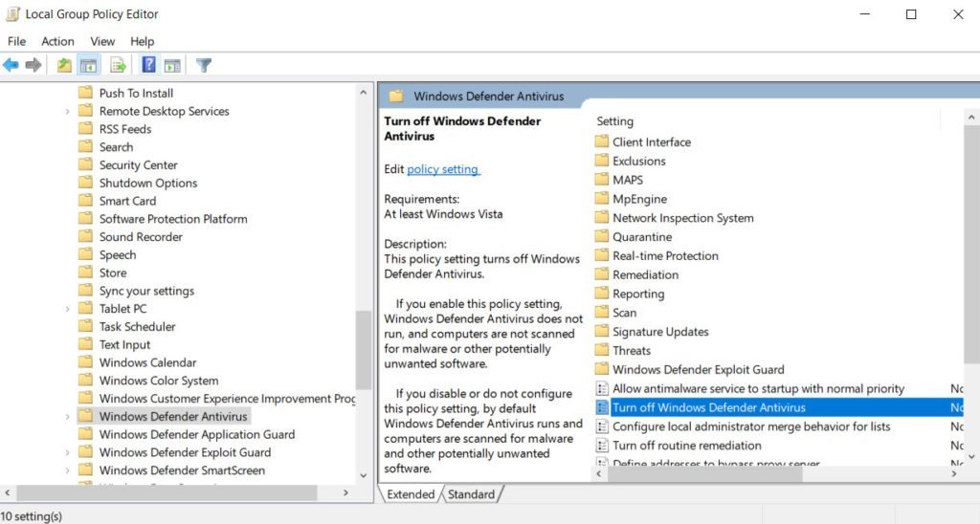Click settings list horizontal scrollbar right arrow
Image resolution: width=980 pixels, height=524 pixels.
(954, 474)
